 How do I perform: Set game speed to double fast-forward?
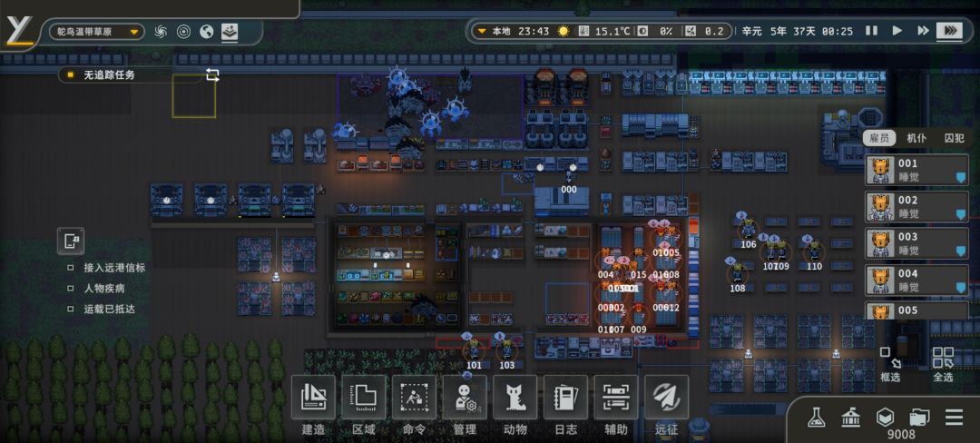point(923,31)
